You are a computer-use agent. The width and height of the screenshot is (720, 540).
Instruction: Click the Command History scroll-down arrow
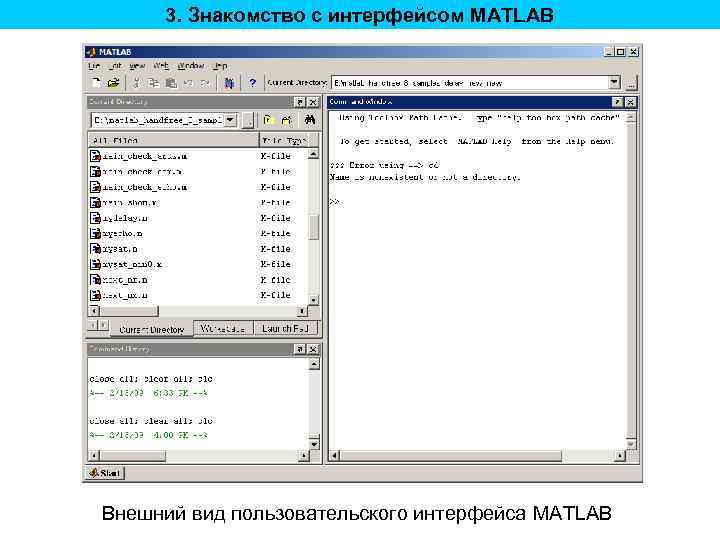point(314,444)
